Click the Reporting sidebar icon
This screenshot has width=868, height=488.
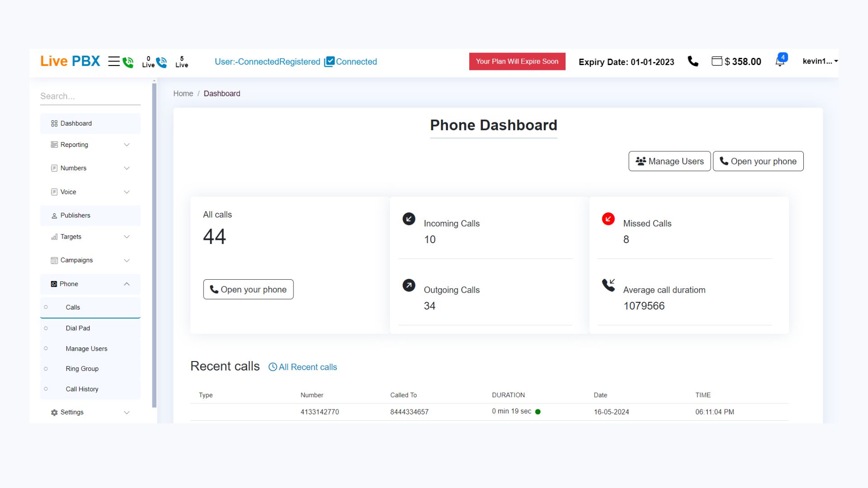(54, 145)
